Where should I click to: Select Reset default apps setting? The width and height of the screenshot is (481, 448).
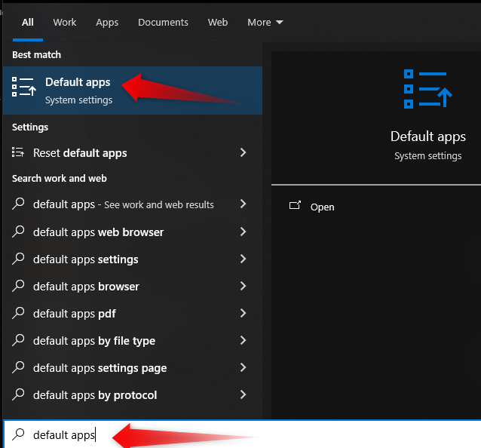pos(133,152)
